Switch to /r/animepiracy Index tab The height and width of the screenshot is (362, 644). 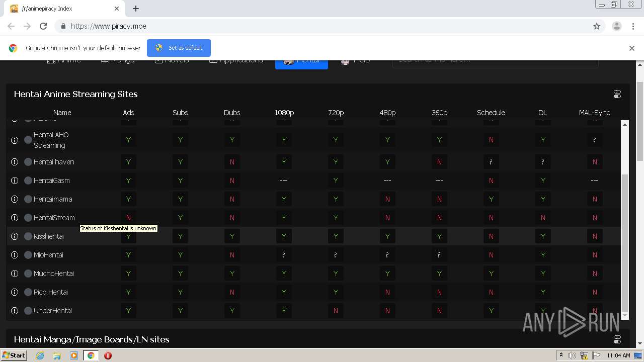tap(64, 9)
